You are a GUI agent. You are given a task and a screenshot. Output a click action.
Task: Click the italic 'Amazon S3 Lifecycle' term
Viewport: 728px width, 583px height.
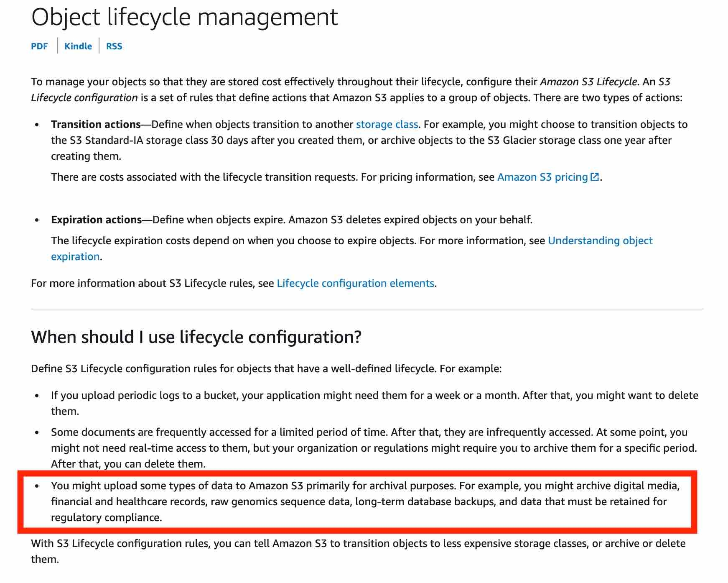588,82
